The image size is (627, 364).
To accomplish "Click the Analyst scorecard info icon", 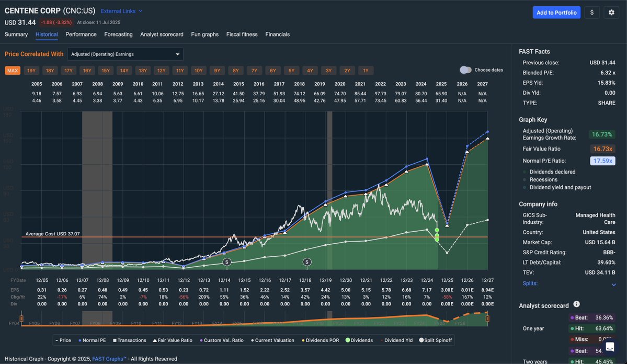I will tap(576, 304).
